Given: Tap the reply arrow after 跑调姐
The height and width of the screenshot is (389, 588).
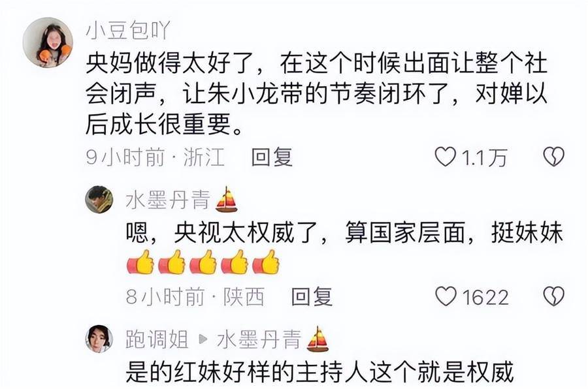Looking at the screenshot, I should point(203,339).
